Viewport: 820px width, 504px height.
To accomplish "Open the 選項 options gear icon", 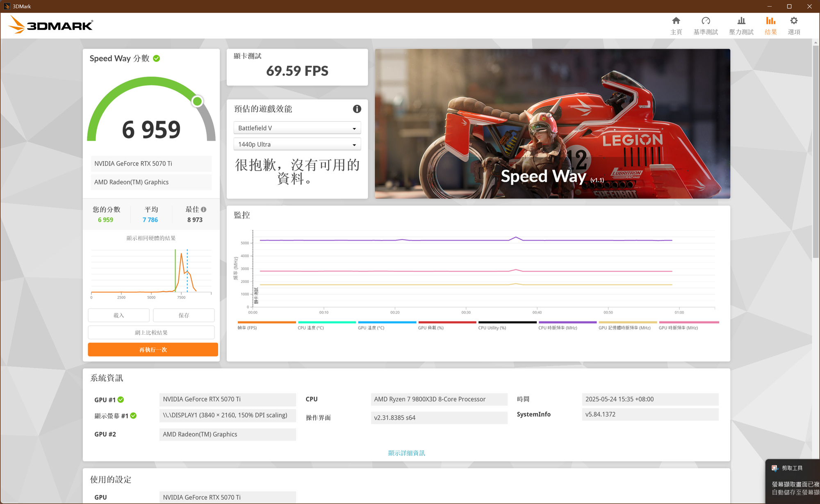I will (x=794, y=21).
